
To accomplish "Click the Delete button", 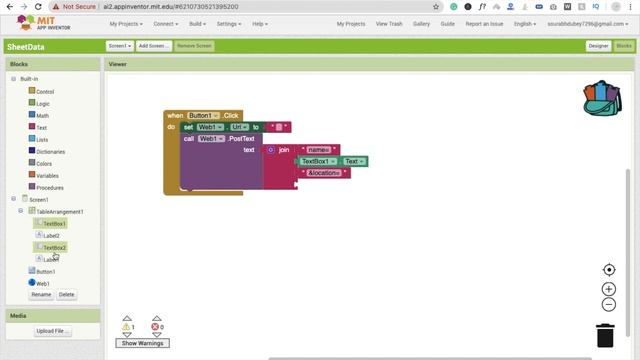I will click(x=67, y=294).
